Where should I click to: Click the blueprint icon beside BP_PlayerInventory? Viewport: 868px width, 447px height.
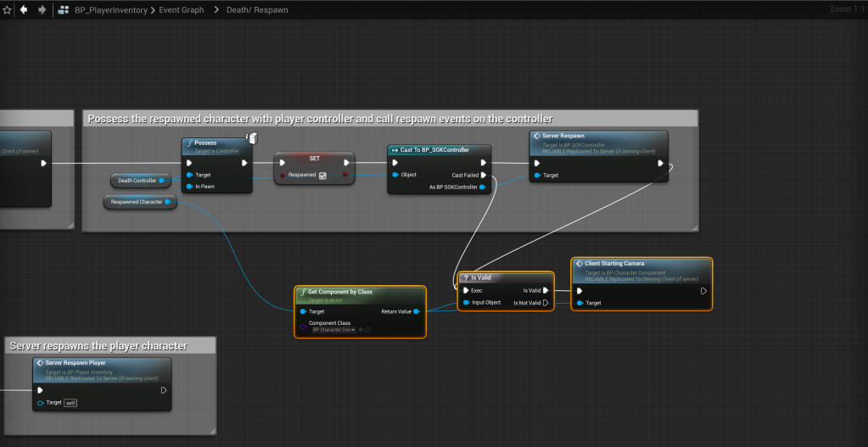point(64,9)
